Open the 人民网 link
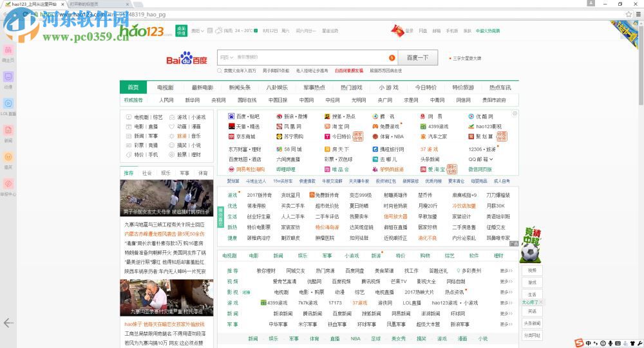644x348 pixels. point(166,100)
